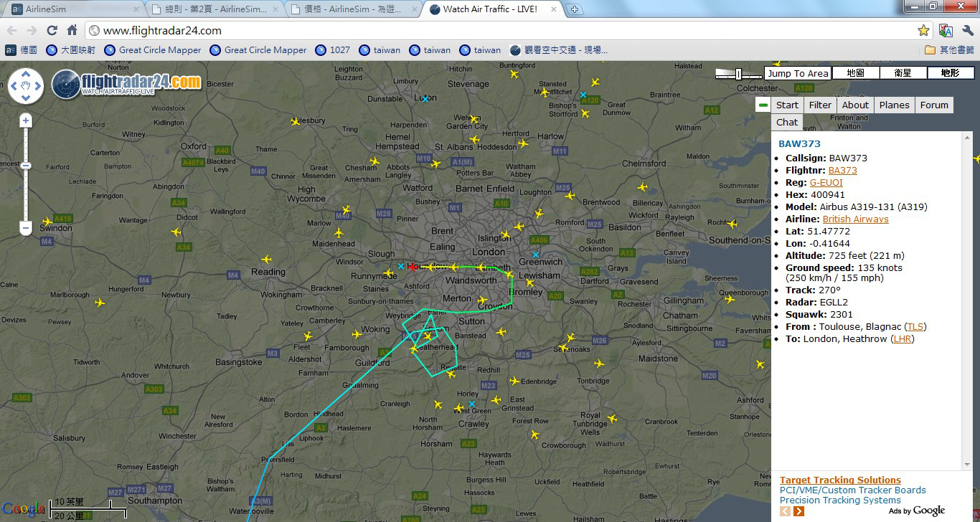Click the flightradar24.com logo

tap(127, 83)
